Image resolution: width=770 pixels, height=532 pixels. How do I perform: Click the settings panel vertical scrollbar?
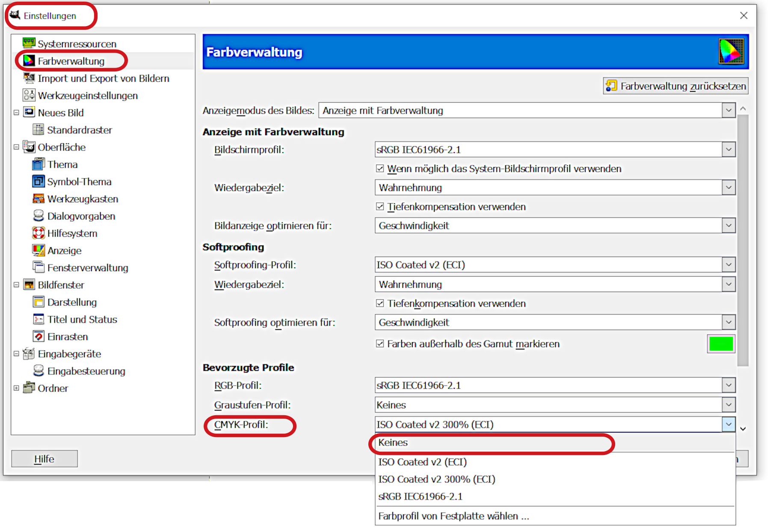(743, 239)
